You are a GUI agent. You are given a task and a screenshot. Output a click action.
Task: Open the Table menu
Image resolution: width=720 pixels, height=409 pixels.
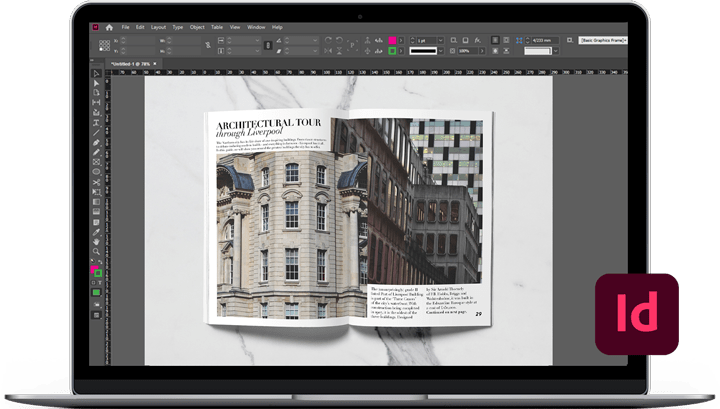pyautogui.click(x=217, y=27)
